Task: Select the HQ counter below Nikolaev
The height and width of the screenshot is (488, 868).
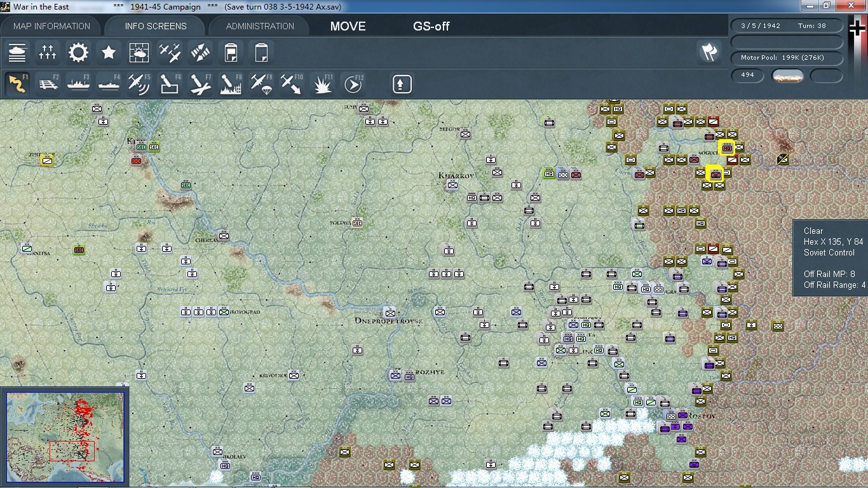Action: pos(224,465)
